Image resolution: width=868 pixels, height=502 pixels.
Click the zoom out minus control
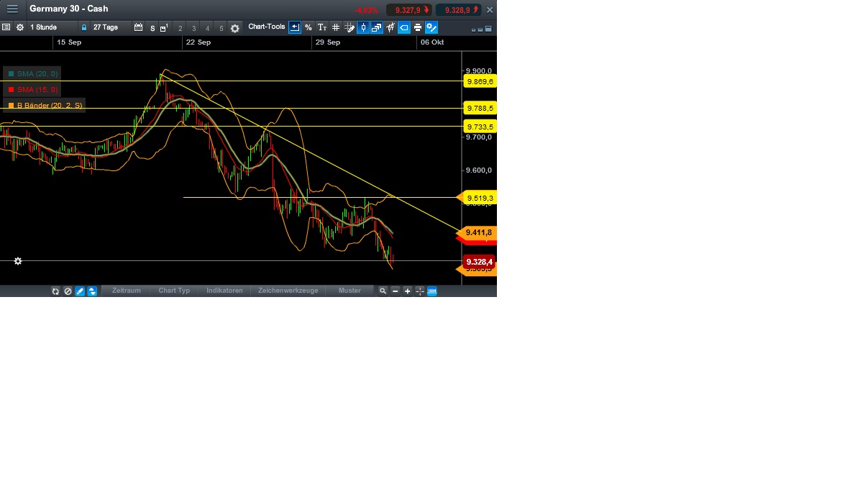(394, 291)
